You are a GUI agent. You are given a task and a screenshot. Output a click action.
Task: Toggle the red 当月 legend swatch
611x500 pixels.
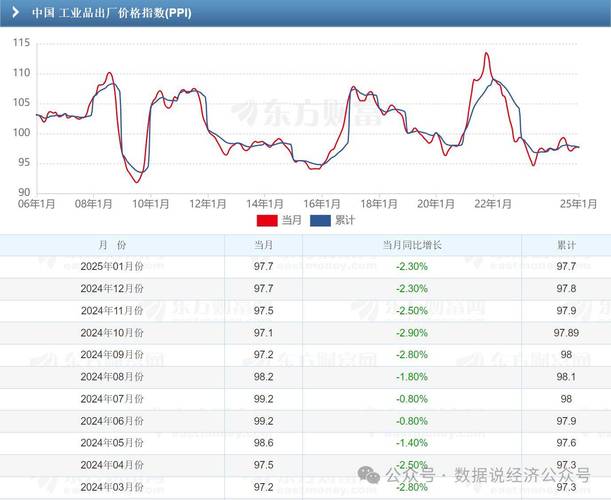coord(267,221)
